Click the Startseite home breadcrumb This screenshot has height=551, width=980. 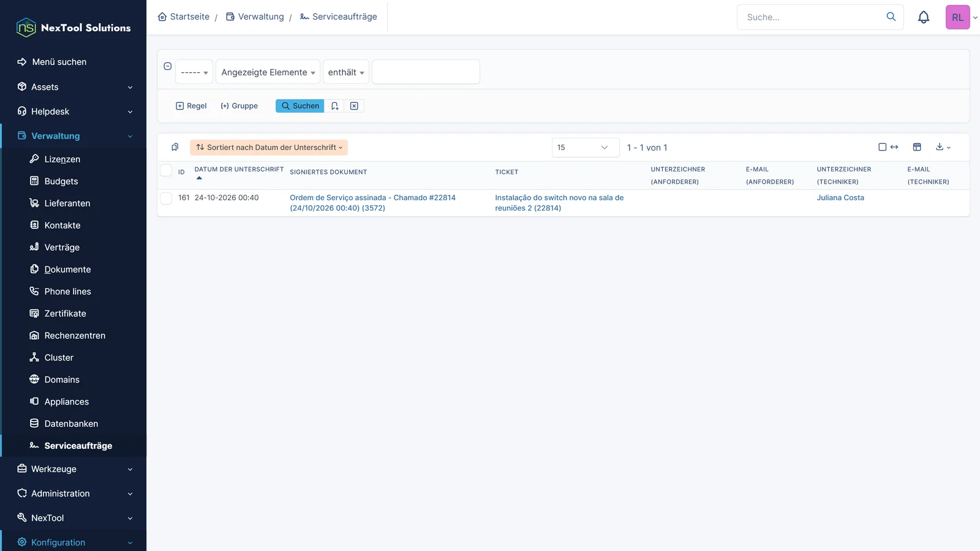click(x=184, y=17)
